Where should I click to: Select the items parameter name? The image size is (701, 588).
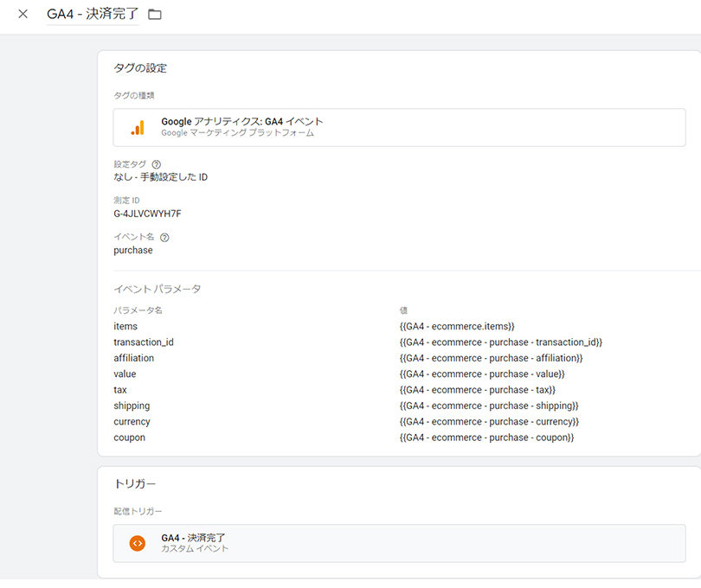click(x=125, y=326)
